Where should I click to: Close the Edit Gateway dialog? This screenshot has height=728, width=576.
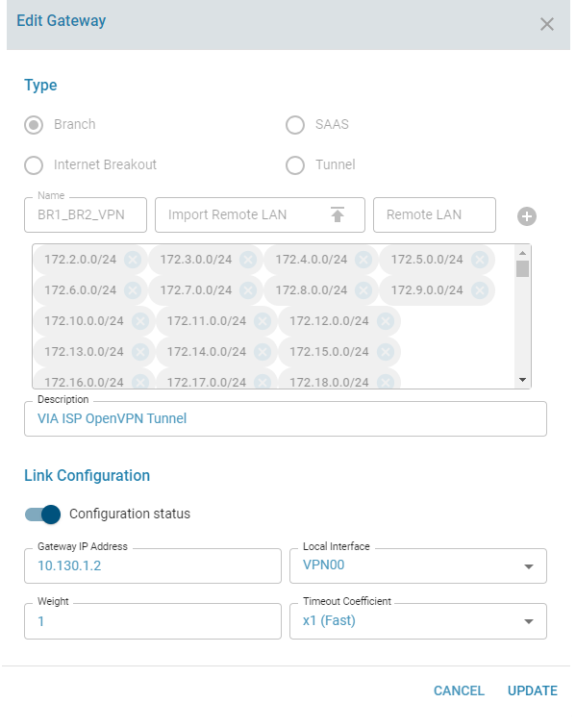(x=547, y=24)
